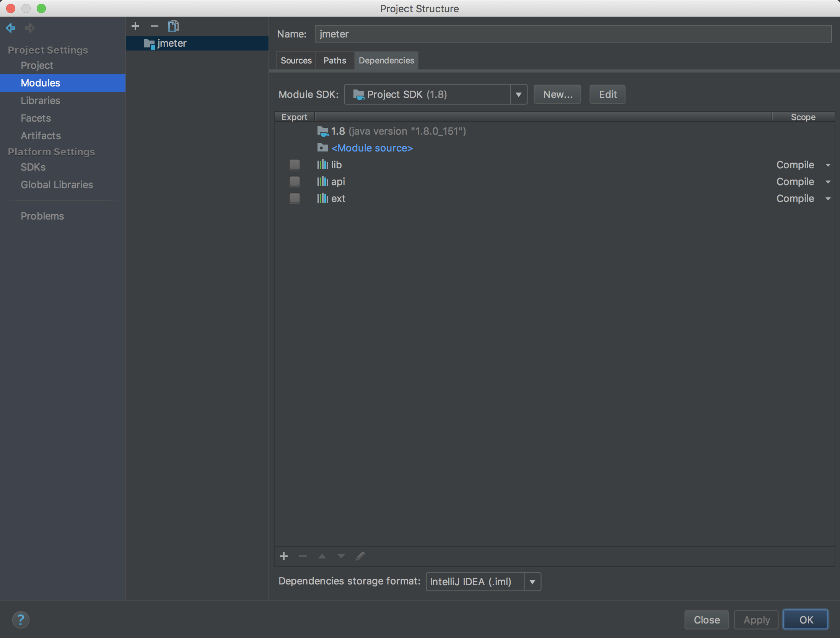Image resolution: width=840 pixels, height=638 pixels.
Task: Click the Scope column header
Action: click(x=803, y=117)
